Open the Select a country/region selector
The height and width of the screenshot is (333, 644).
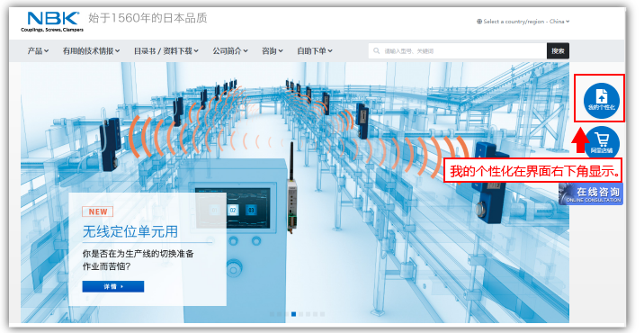(523, 22)
